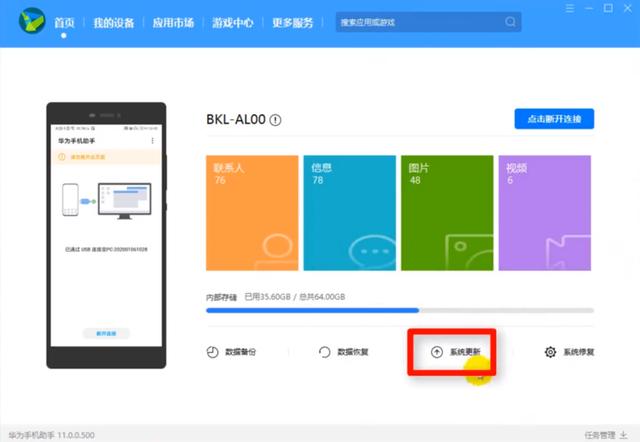Click the device info icon beside BKL-AL00
Image resolution: width=640 pixels, height=442 pixels.
(x=276, y=120)
